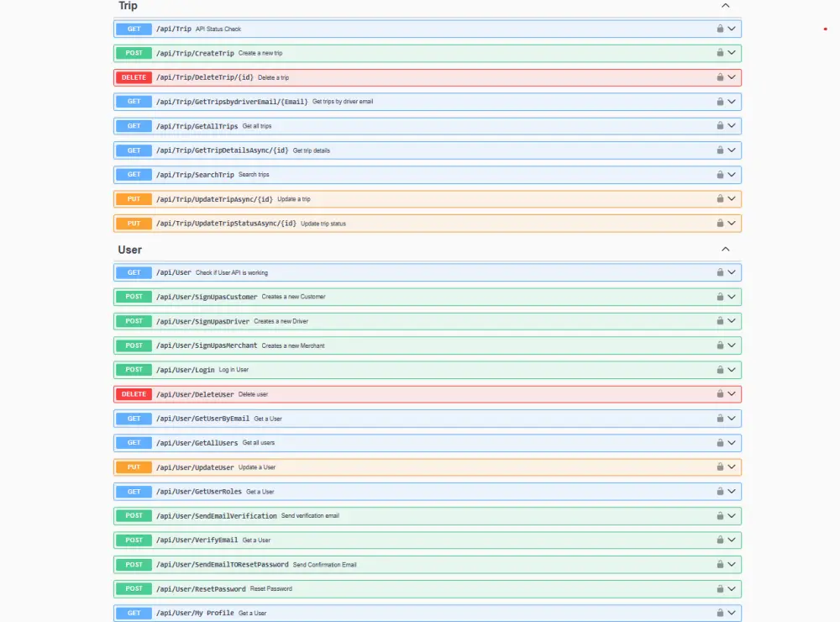Click the lock icon on /api/Trip/UpdateTripAsync

tap(718, 198)
